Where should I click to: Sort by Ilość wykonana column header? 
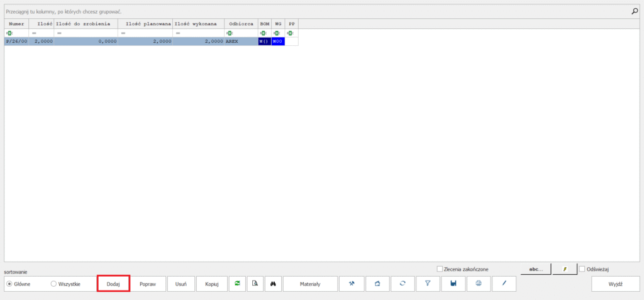pyautogui.click(x=198, y=23)
